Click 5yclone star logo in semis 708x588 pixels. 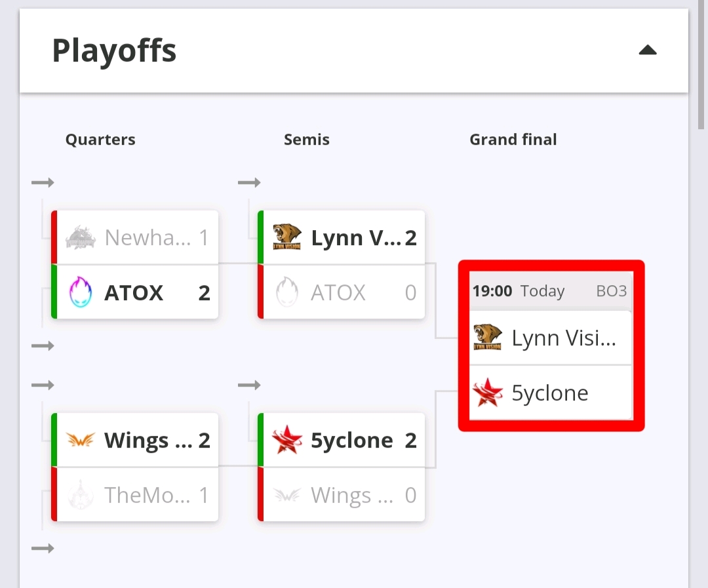click(x=286, y=439)
